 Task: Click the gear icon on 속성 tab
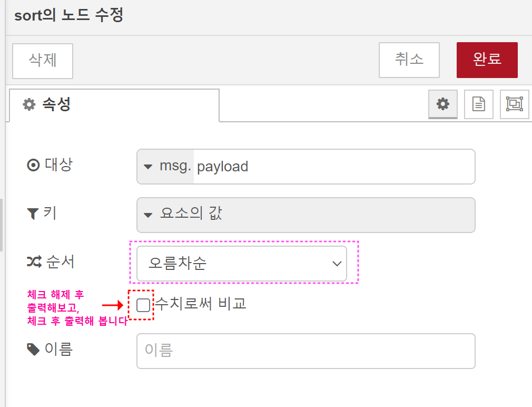29,104
